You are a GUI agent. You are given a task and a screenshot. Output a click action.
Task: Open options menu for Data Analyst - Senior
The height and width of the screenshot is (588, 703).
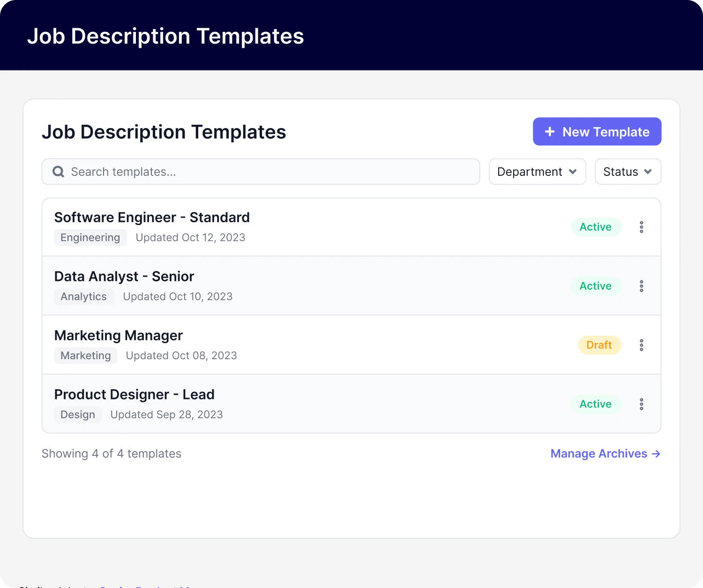641,286
